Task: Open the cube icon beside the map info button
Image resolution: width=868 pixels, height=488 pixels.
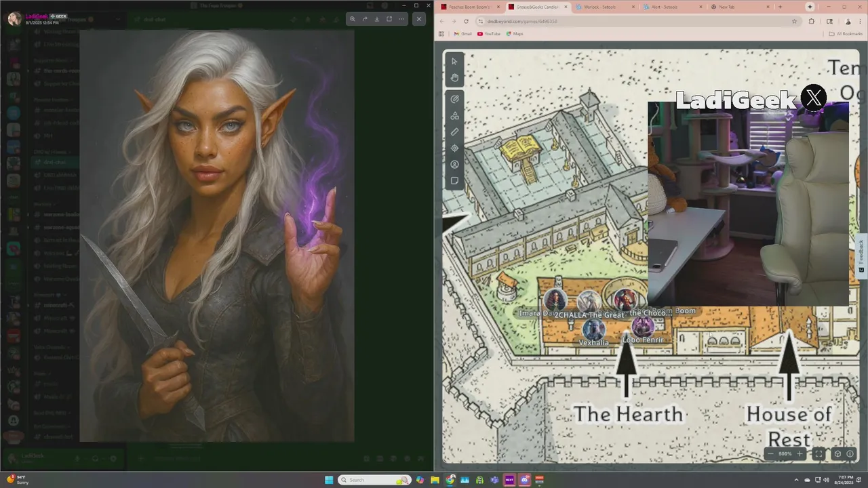Action: [837, 454]
